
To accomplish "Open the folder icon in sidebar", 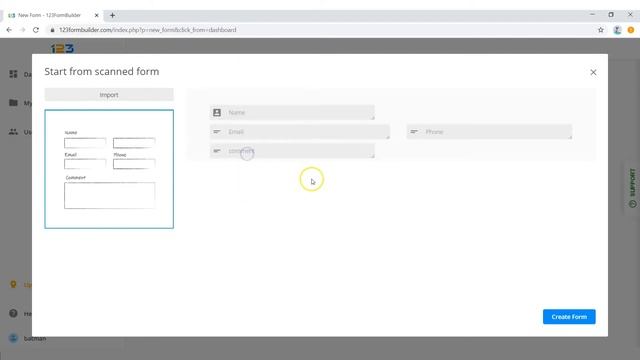I will pos(13,102).
